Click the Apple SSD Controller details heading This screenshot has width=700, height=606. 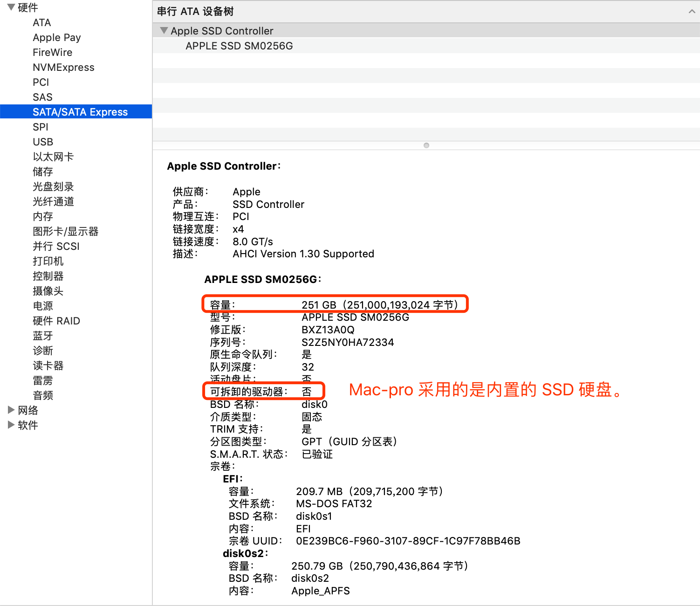pyautogui.click(x=224, y=166)
